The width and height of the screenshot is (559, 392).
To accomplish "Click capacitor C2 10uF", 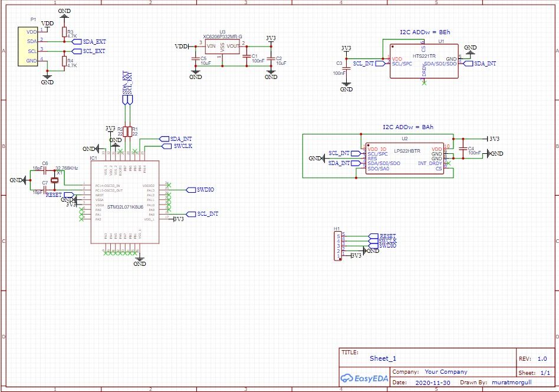I will [x=271, y=58].
